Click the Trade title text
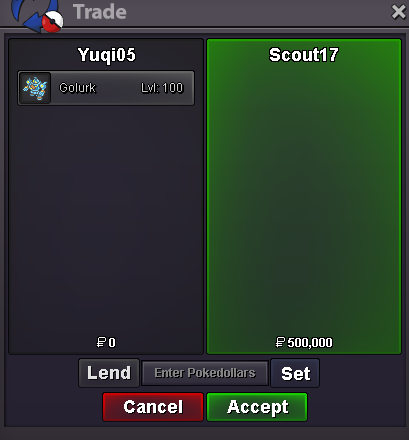 (x=100, y=12)
